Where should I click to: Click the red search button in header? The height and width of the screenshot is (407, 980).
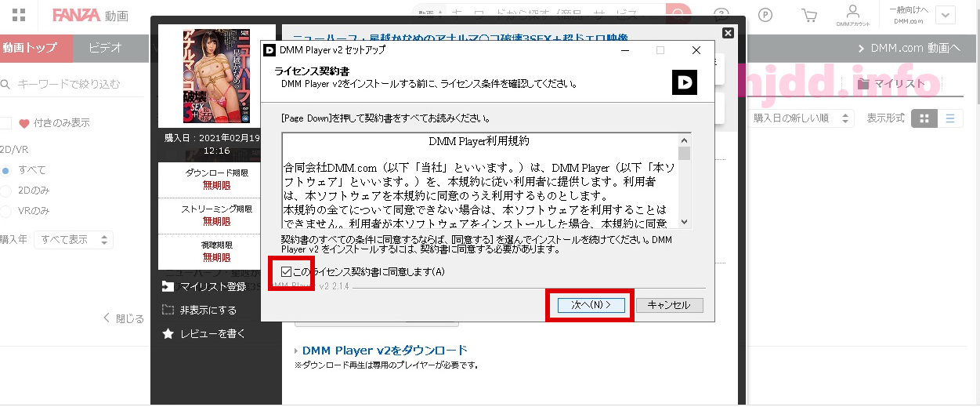[678, 14]
